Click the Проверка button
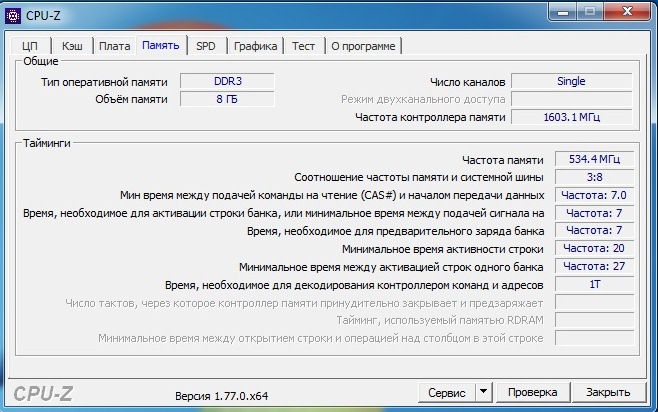This screenshot has height=412, width=658. click(x=533, y=392)
